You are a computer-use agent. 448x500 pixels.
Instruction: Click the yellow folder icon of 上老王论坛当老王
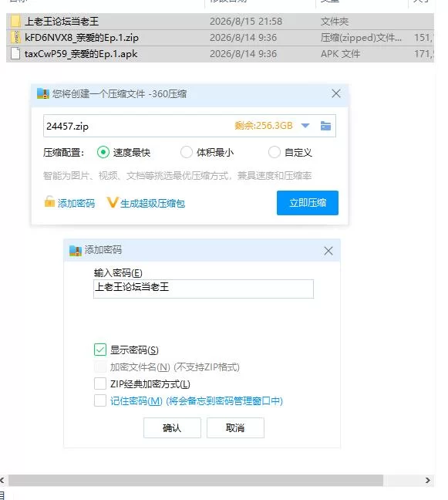[15, 22]
